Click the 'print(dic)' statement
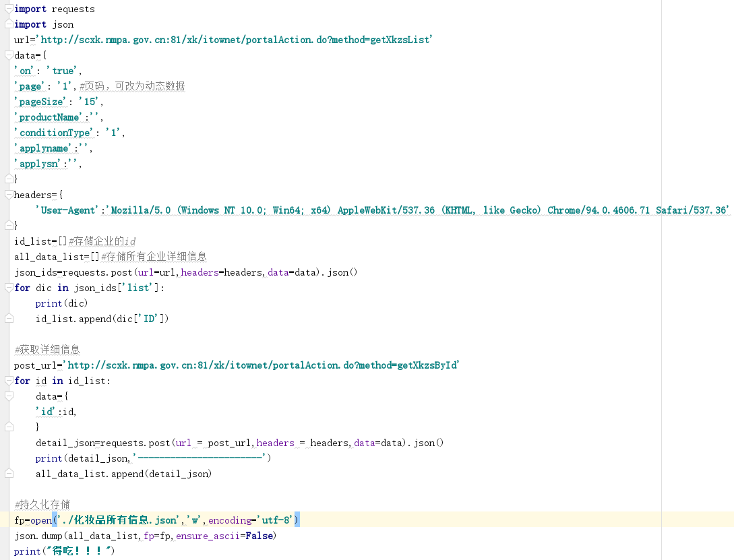Viewport: 734px width, 560px height. [x=61, y=303]
